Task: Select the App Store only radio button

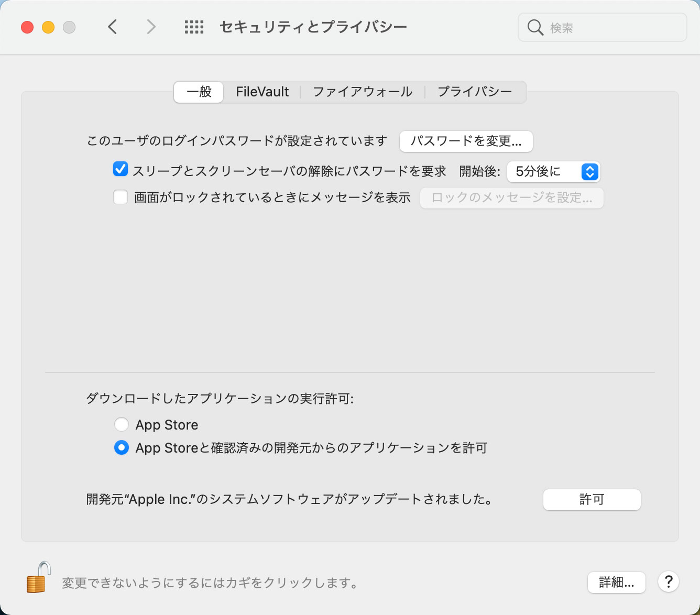Action: 122,424
